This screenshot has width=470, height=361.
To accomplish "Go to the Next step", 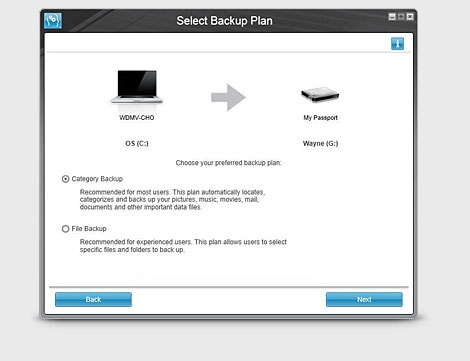I will pos(364,299).
